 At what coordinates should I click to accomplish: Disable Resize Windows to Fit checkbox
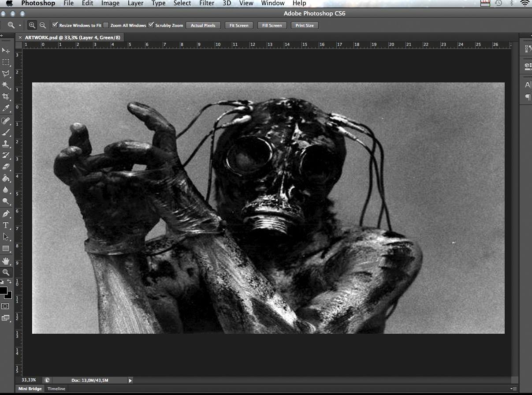(55, 25)
